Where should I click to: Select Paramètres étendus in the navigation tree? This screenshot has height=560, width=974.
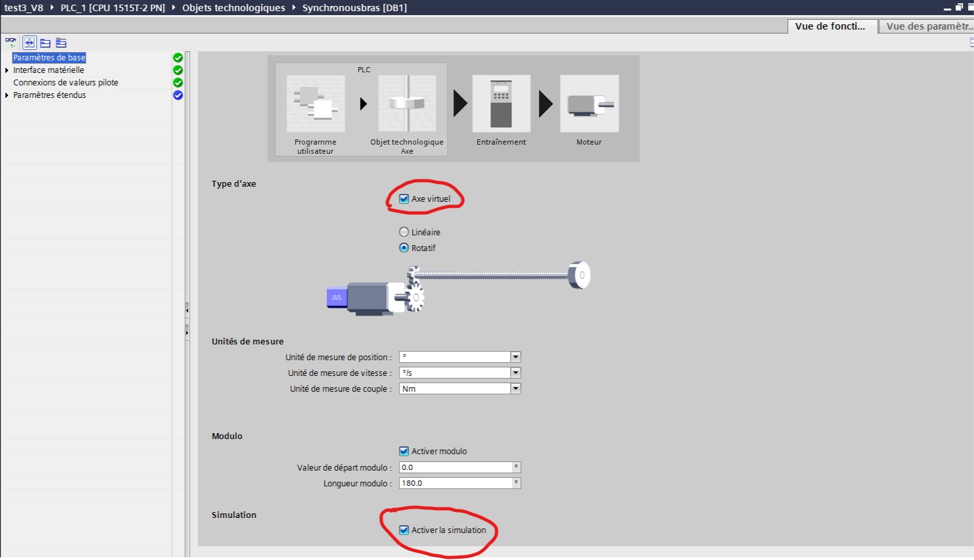(49, 95)
